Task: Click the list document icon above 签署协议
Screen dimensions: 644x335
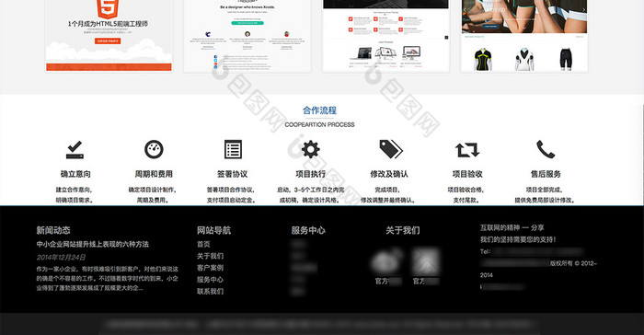Action: click(x=233, y=149)
